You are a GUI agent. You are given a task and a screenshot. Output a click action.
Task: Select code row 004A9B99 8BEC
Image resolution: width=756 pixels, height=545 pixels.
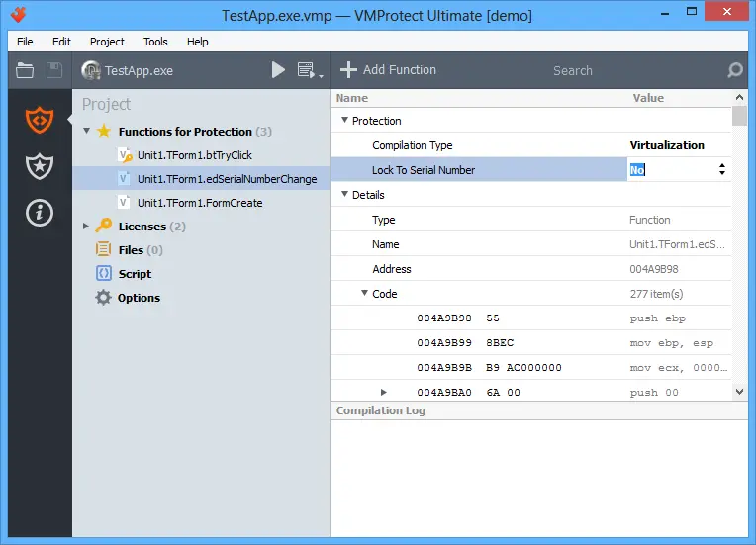[530, 342]
